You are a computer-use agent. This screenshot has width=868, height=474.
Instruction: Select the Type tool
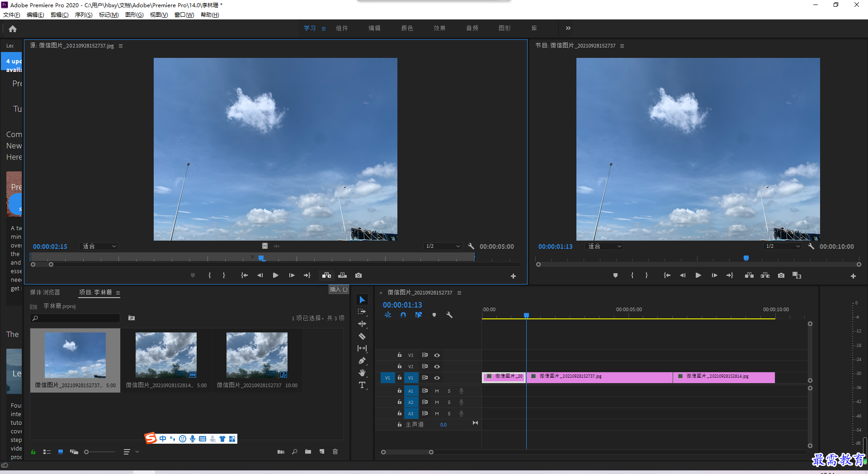tap(362, 385)
